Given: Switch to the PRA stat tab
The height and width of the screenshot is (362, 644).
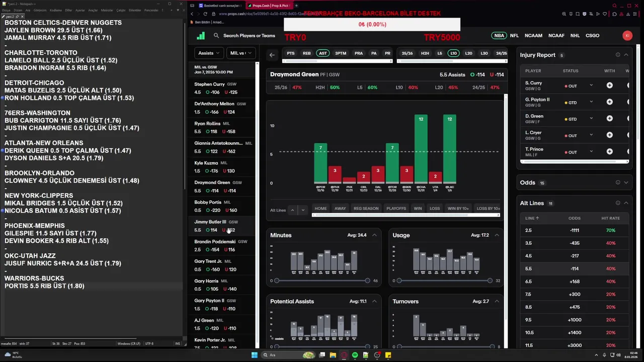Looking at the screenshot, I should [359, 53].
